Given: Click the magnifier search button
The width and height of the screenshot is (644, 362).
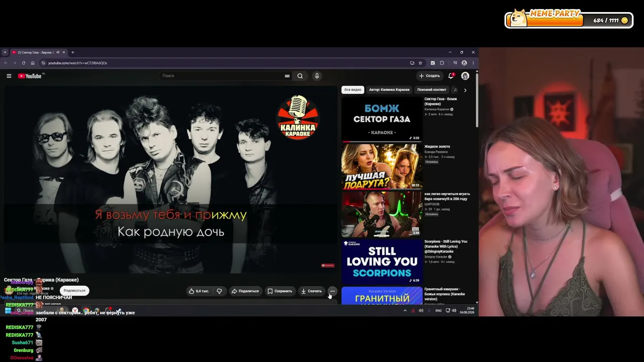Looking at the screenshot, I should [300, 76].
